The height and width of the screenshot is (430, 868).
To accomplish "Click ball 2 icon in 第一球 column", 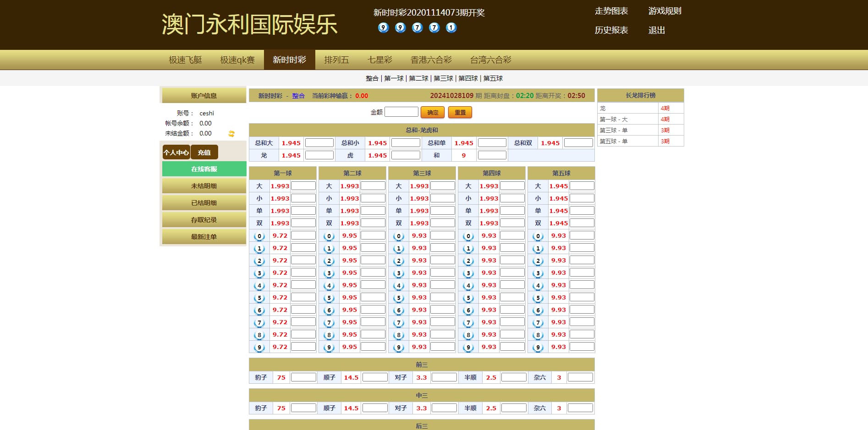I will (x=259, y=261).
